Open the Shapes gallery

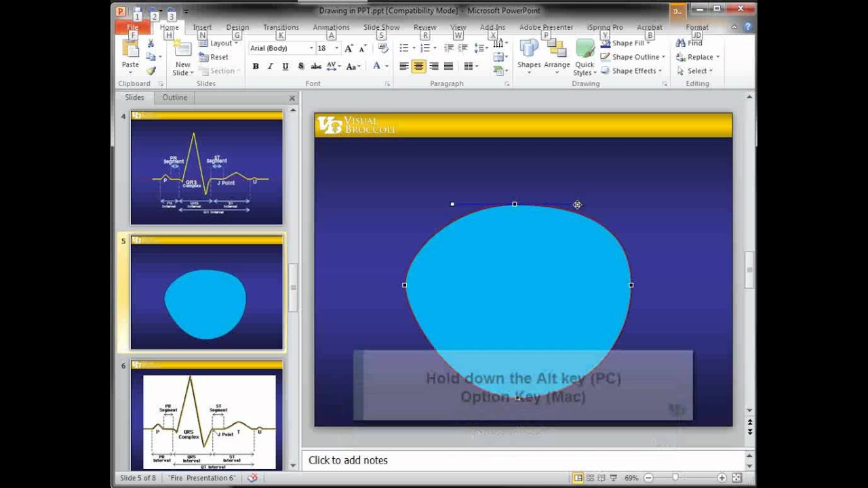529,54
